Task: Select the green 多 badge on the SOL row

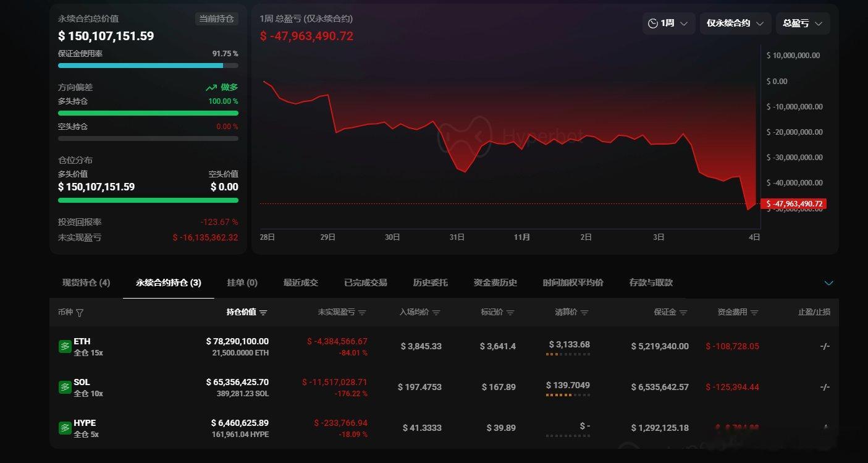Action: tap(65, 387)
